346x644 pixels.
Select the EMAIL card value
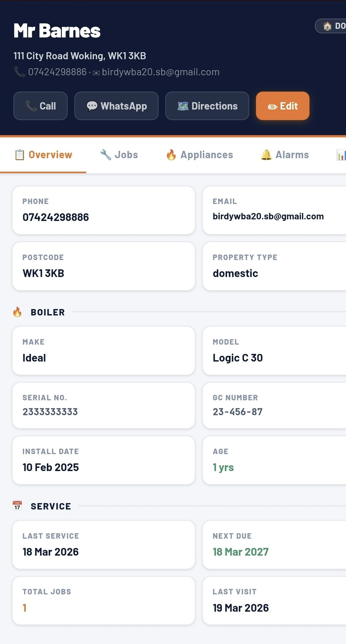[x=268, y=216]
